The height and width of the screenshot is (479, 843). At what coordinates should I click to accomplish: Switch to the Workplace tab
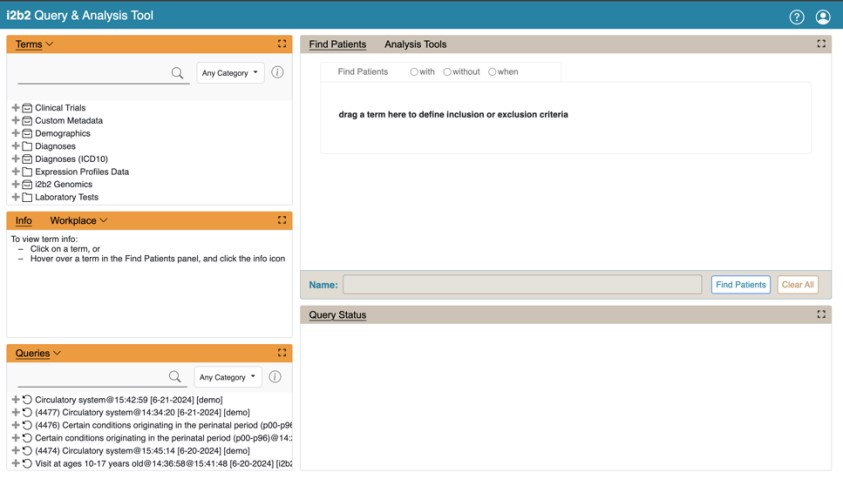click(74, 220)
